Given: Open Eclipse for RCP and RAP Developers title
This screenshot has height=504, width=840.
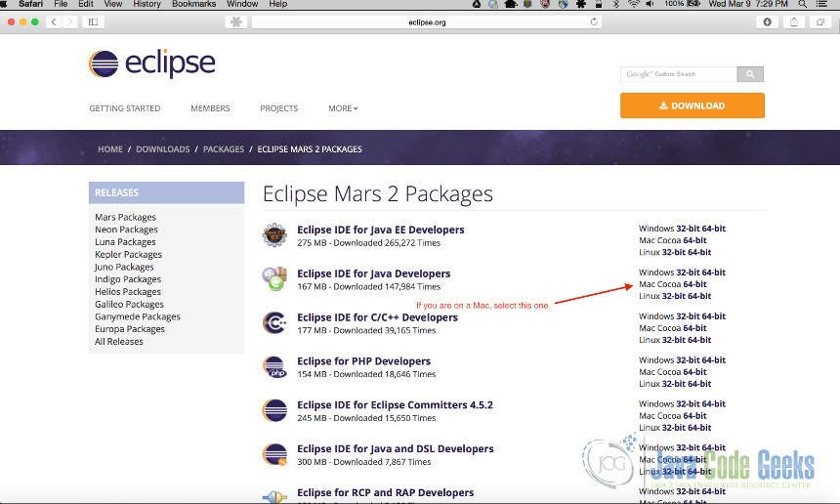Looking at the screenshot, I should (386, 492).
